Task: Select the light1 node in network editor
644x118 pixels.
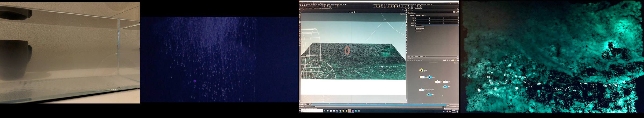Action: (x=422, y=70)
